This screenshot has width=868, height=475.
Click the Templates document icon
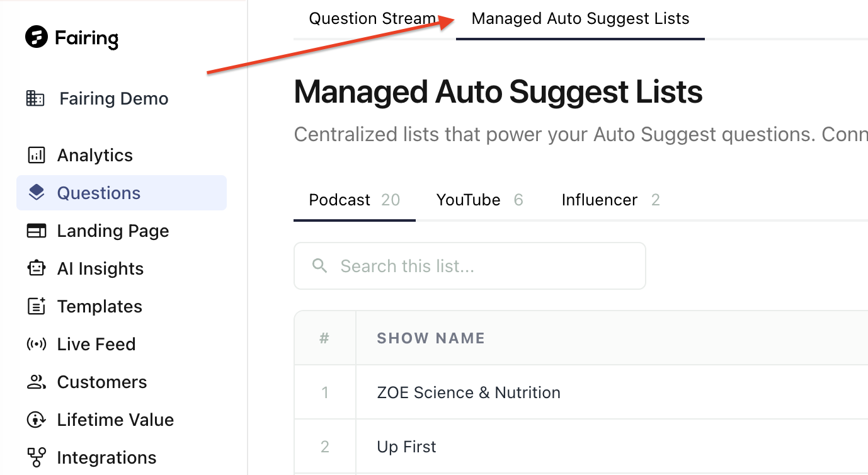coord(37,306)
